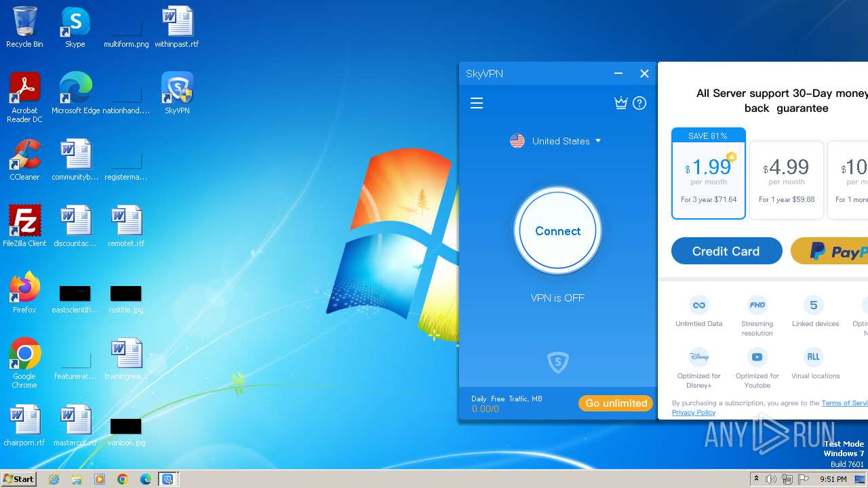Click the round Connect button
Viewport: 868px width, 488px height.
[x=557, y=230]
